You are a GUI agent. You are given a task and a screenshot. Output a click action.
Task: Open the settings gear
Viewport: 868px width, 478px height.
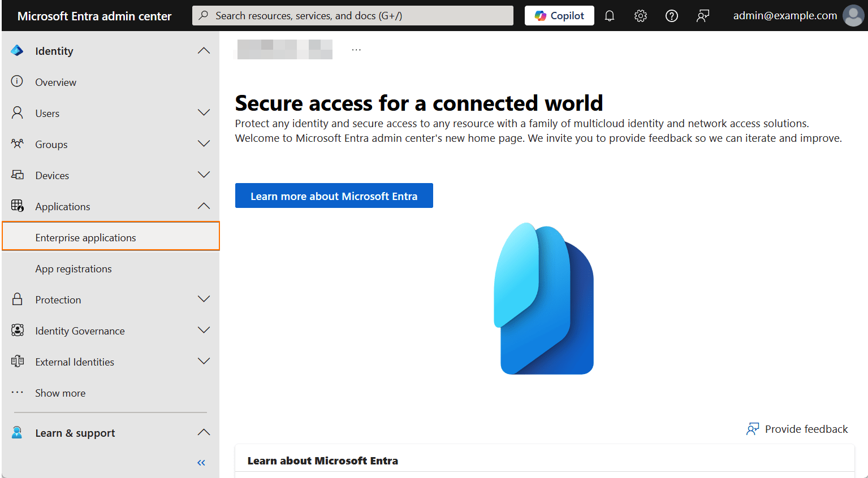(x=640, y=15)
